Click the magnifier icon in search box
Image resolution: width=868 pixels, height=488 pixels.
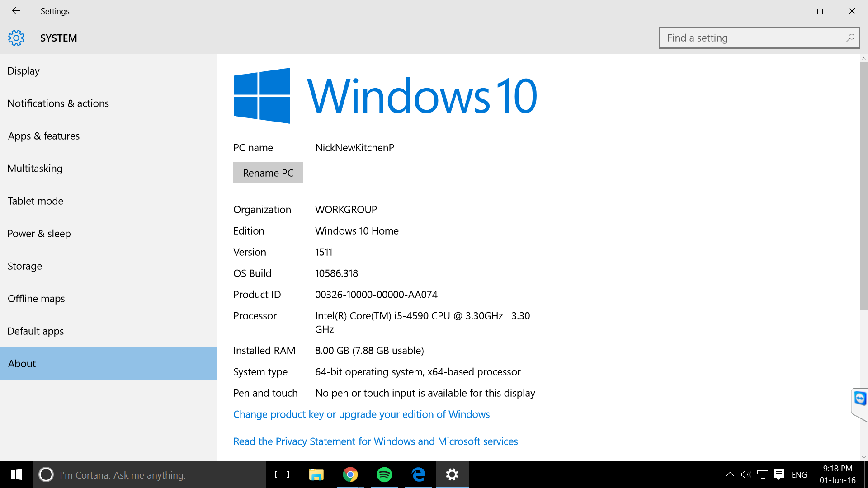coord(850,38)
